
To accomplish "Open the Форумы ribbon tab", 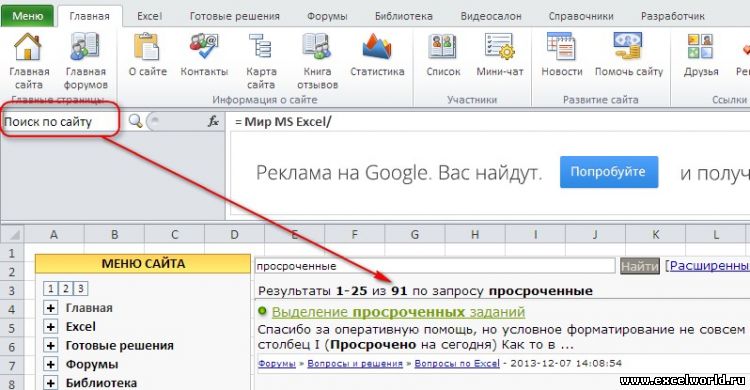I will click(327, 16).
